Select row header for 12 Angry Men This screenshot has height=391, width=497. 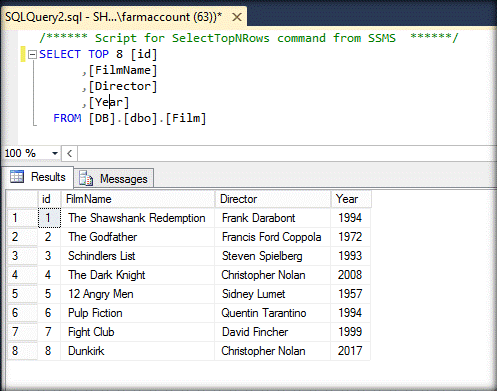click(22, 294)
